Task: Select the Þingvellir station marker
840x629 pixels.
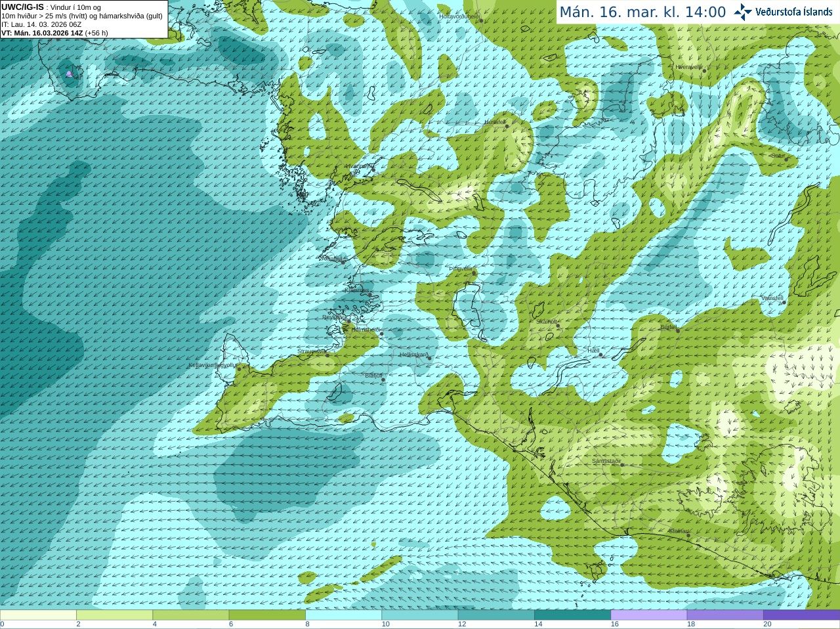Action: 473,272
